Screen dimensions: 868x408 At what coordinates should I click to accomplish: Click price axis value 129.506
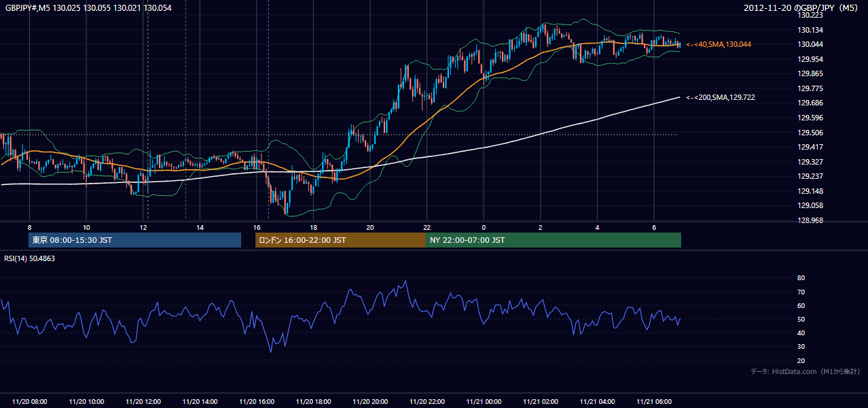point(812,133)
